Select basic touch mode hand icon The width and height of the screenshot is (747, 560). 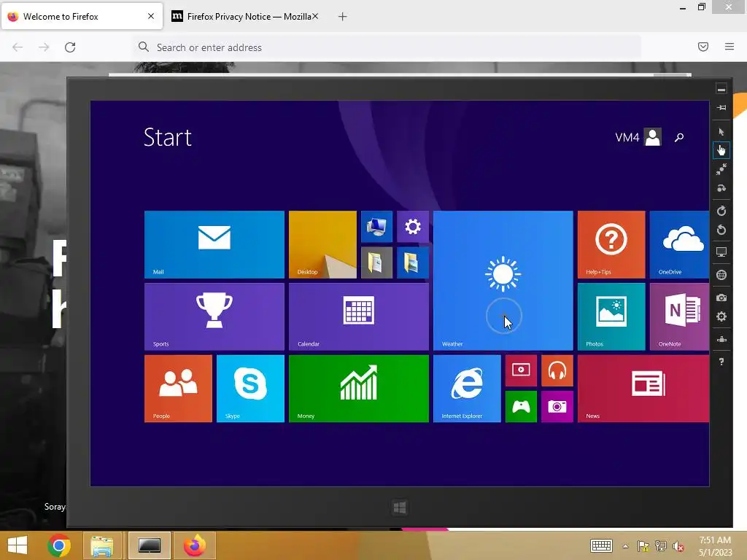(721, 150)
